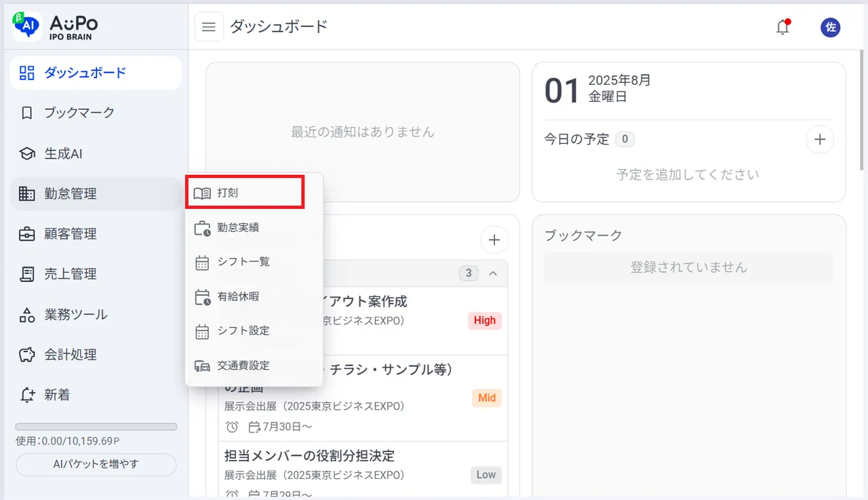Click task count badge 3
Viewport: 868px width, 500px height.
(469, 273)
